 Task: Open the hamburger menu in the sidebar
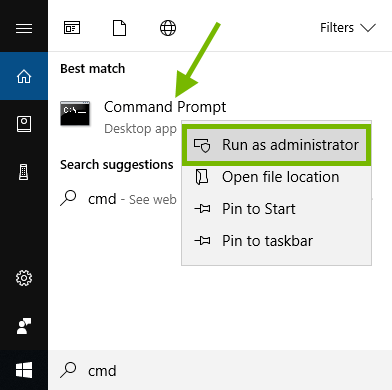(24, 28)
